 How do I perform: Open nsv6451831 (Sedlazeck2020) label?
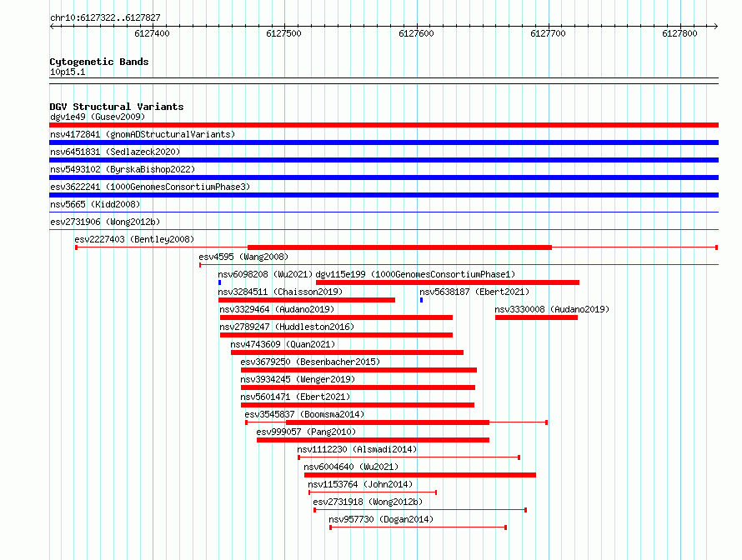coord(115,152)
